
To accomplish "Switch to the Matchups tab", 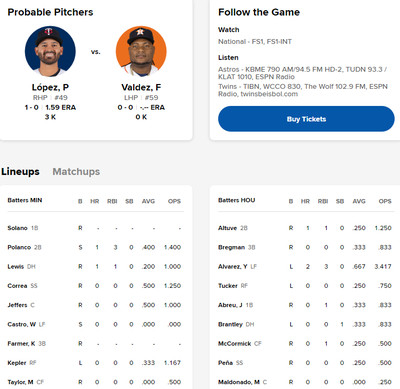I will (76, 171).
